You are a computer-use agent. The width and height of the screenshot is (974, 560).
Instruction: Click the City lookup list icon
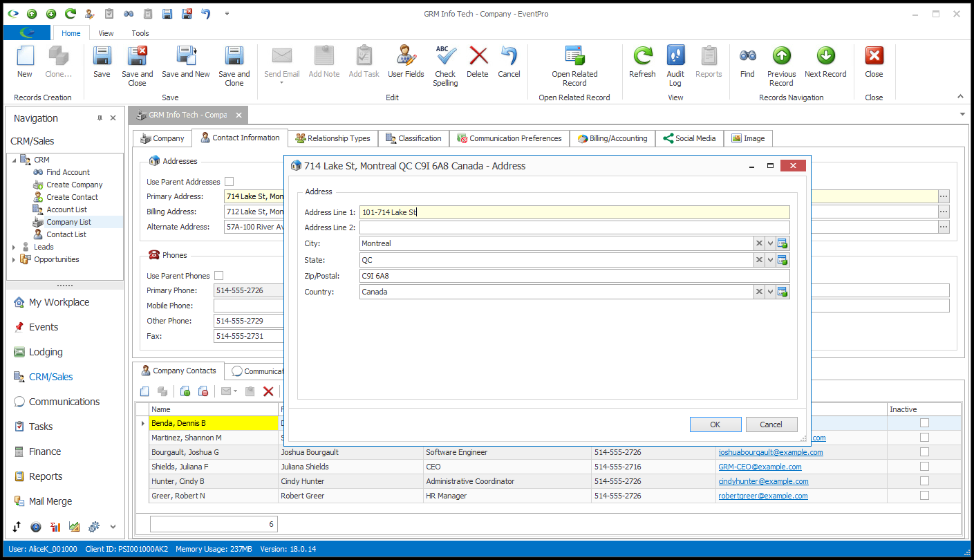click(x=783, y=243)
